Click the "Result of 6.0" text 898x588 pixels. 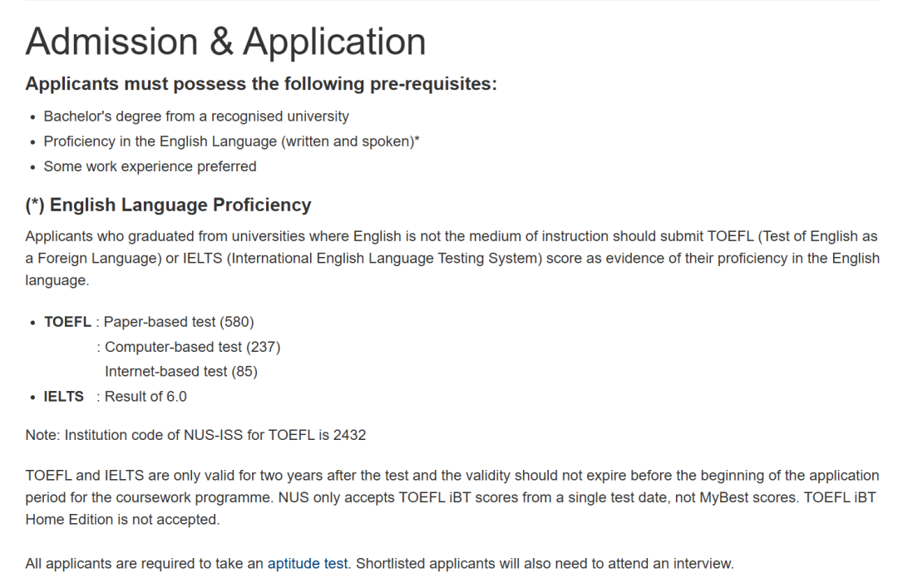tap(146, 397)
